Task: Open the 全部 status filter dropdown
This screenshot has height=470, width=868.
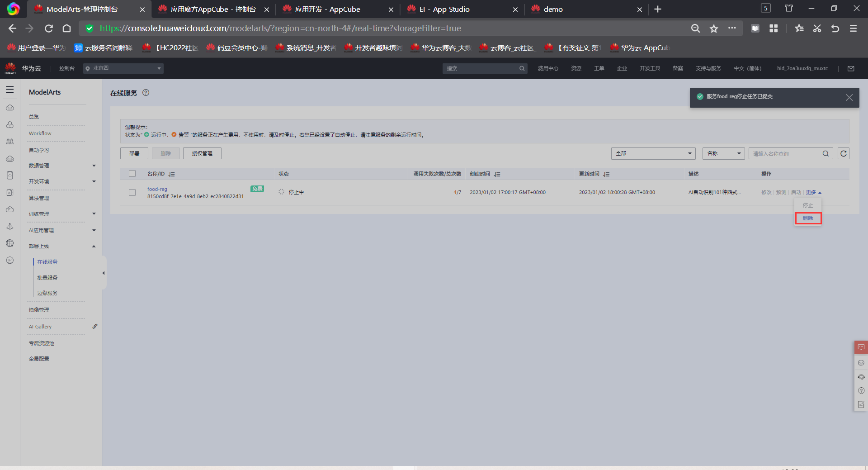Action: point(653,153)
